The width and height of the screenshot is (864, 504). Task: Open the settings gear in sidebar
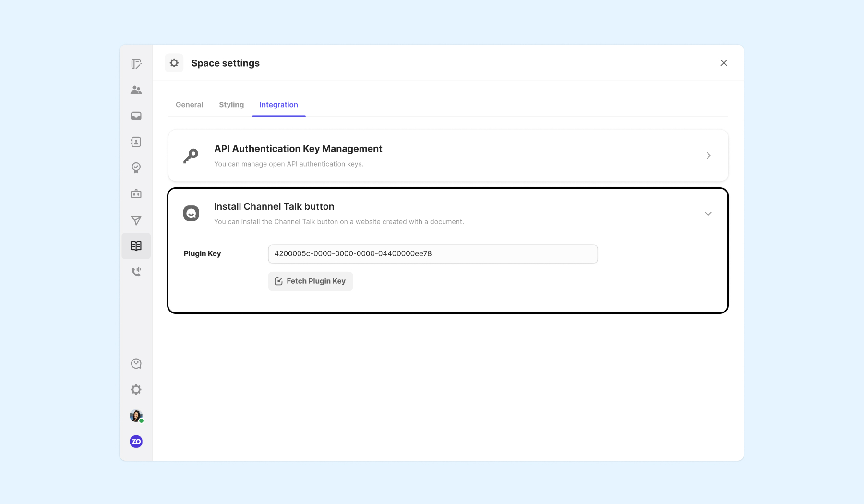[x=136, y=389]
